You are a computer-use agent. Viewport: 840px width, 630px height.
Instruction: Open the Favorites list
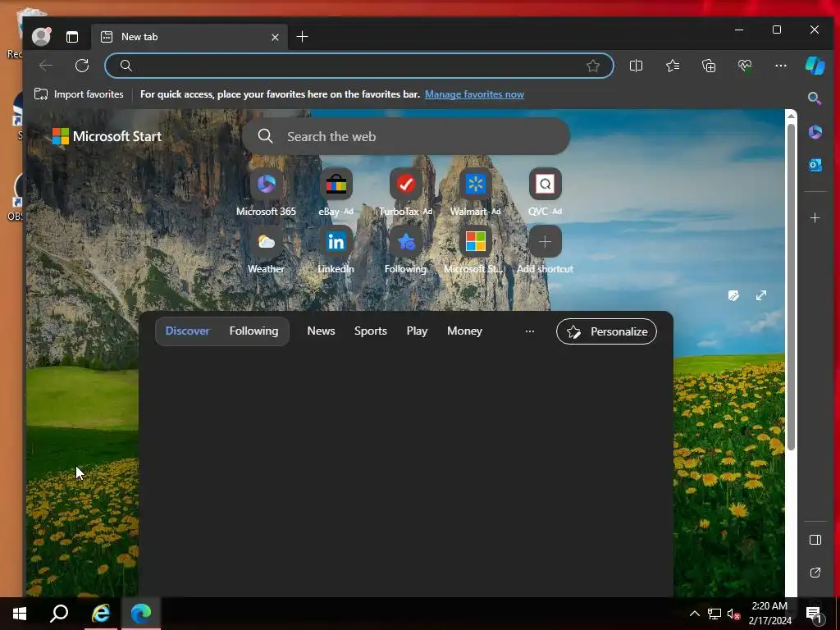point(673,66)
